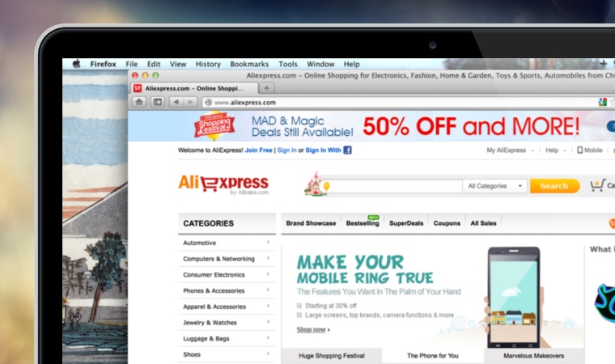Viewport: 615px width, 364px height.
Task: Click the 50% OFF and MORE banner
Action: pos(471,126)
